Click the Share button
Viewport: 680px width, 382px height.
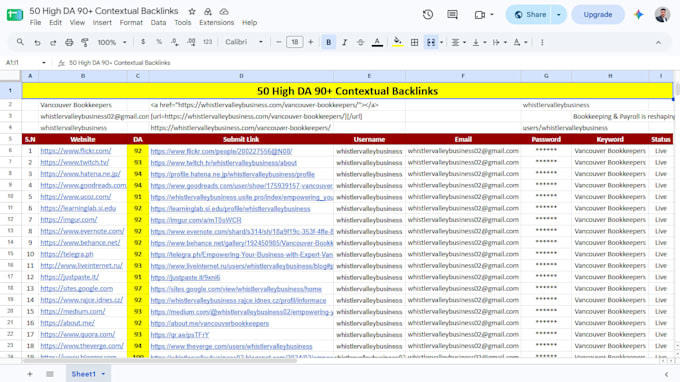pos(530,14)
